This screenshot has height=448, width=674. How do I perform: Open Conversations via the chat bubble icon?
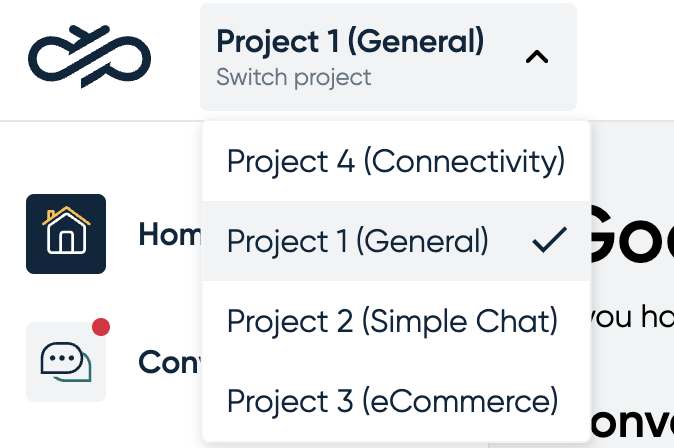(x=66, y=362)
